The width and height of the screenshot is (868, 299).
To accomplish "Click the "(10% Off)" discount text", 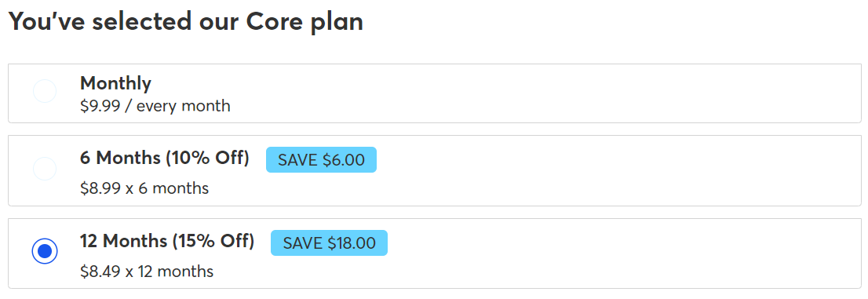I will [207, 158].
